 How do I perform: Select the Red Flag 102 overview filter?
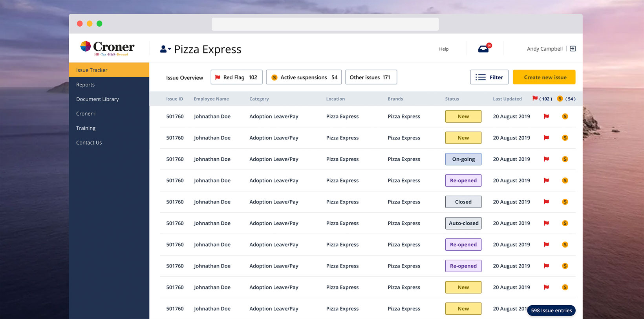point(236,77)
